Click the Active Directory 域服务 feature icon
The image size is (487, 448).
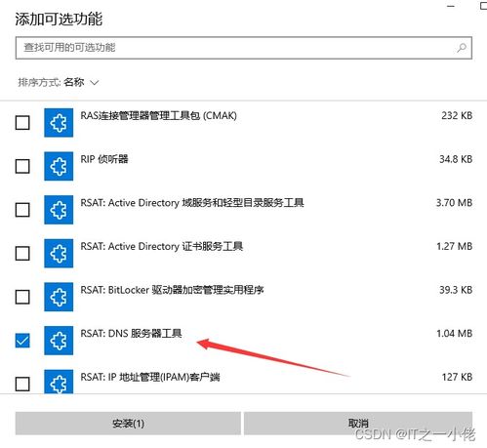(x=59, y=210)
